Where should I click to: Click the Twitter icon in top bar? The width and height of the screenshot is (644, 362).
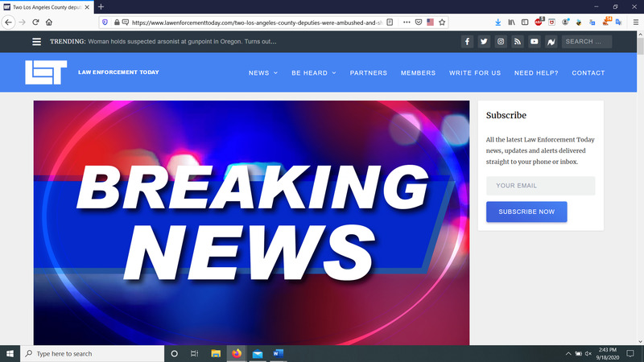(x=484, y=42)
